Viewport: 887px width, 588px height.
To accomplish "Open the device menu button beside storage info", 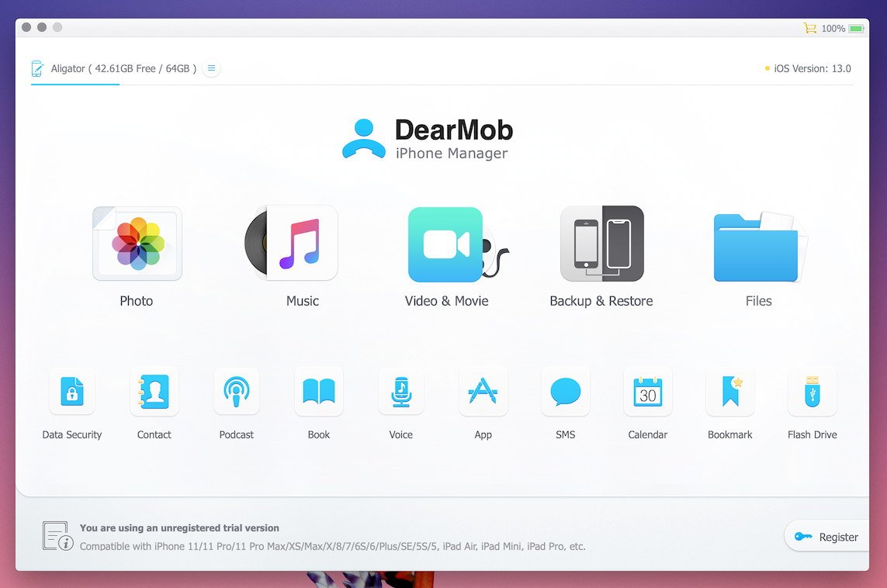I will pyautogui.click(x=211, y=68).
